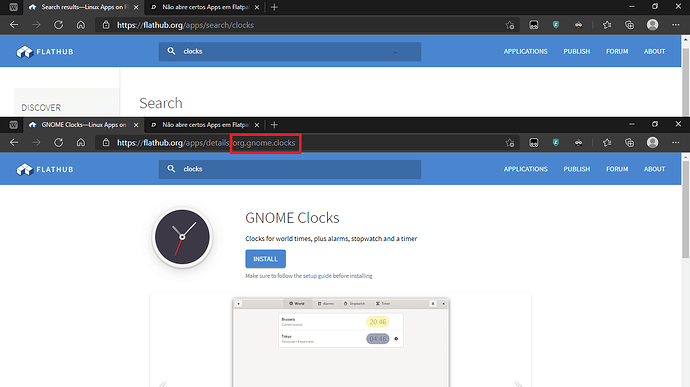The width and height of the screenshot is (690, 387).
Task: Add GNOME Clocks page to favorites
Action: 510,143
